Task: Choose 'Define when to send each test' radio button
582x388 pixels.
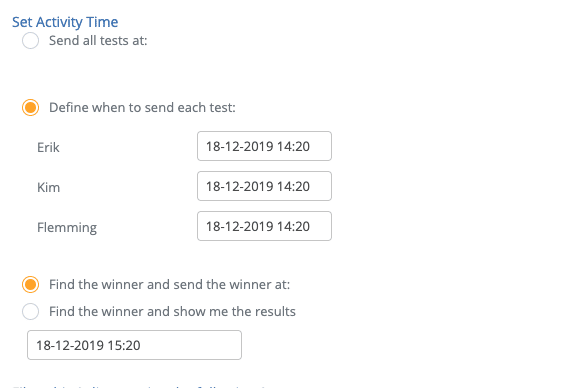Action: 30,108
